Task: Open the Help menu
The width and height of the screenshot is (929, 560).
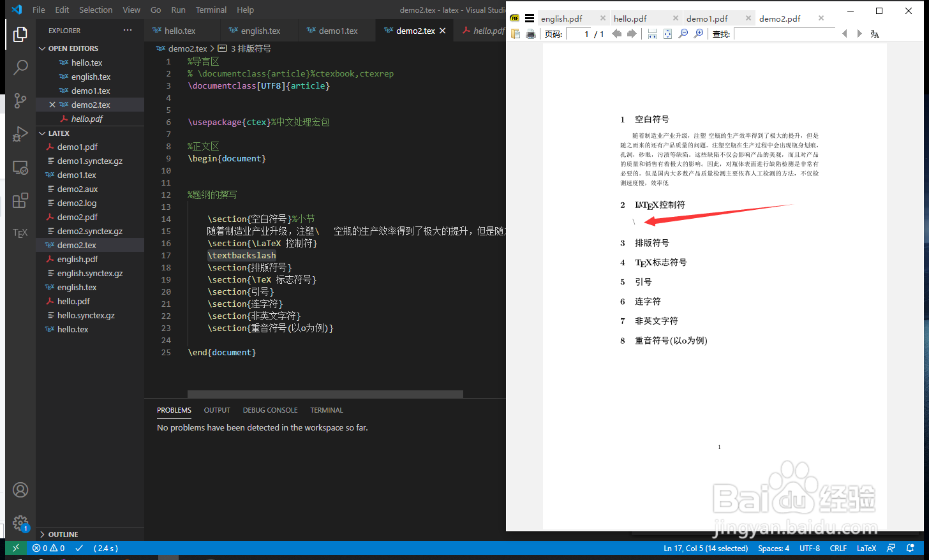Action: [245, 10]
